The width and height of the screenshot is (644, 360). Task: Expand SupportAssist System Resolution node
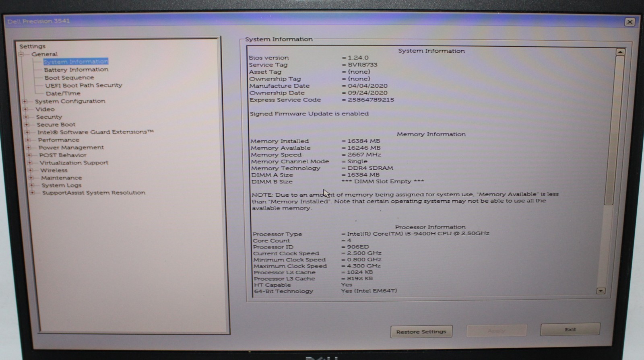point(32,193)
